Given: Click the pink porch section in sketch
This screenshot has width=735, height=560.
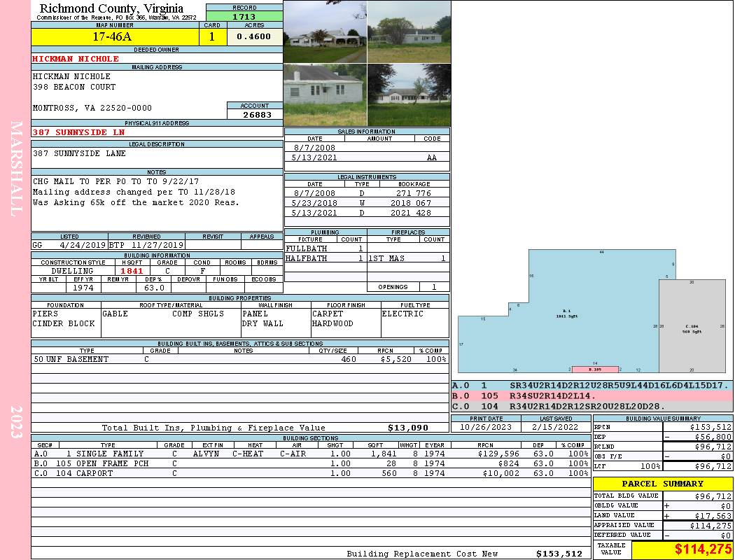Looking at the screenshot, I should (595, 369).
